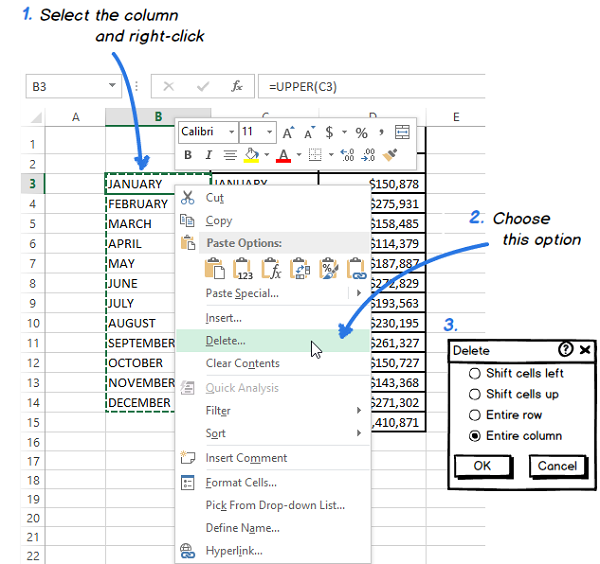Open the Name Box dropdown arrow

(x=112, y=85)
